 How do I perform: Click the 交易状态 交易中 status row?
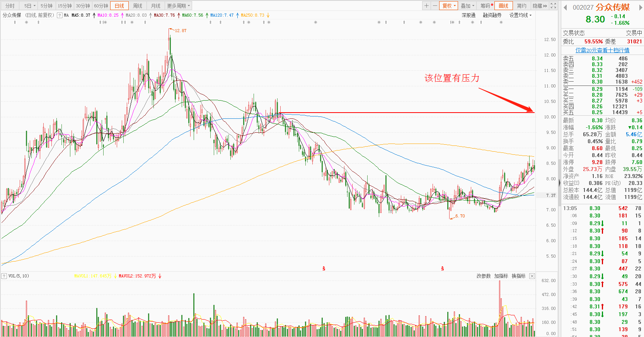pos(602,33)
